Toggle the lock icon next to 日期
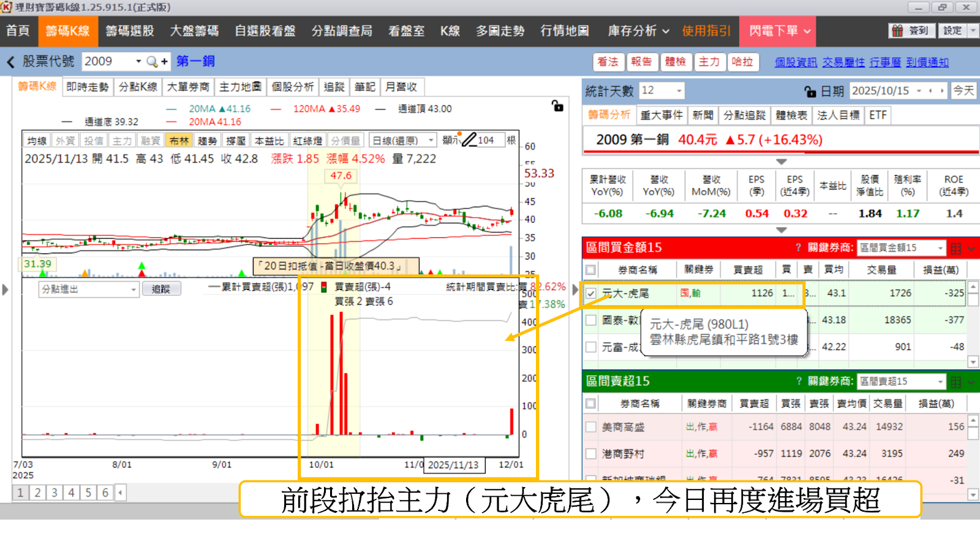980x533 pixels. tap(810, 91)
